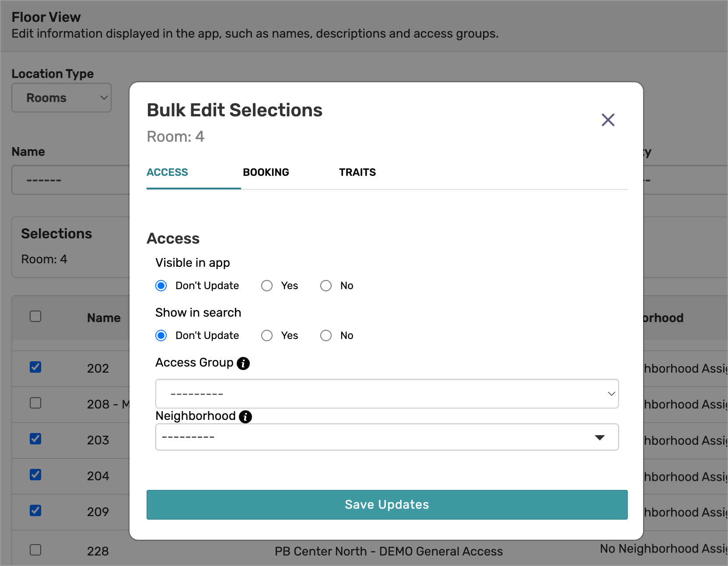The image size is (728, 566).
Task: Click the Save Updates button
Action: 387,504
